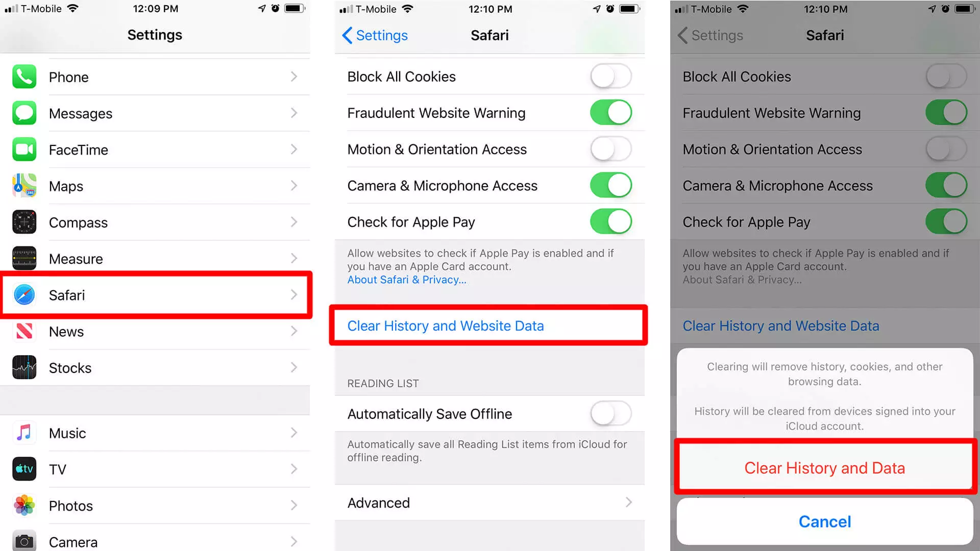
Task: Tap the FaceTime app icon
Action: (x=23, y=149)
